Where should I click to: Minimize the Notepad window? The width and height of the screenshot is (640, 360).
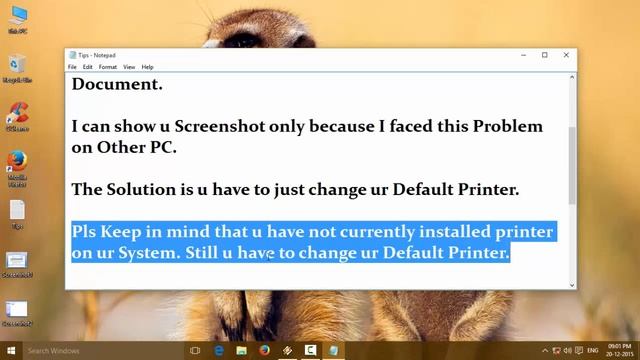pyautogui.click(x=524, y=55)
